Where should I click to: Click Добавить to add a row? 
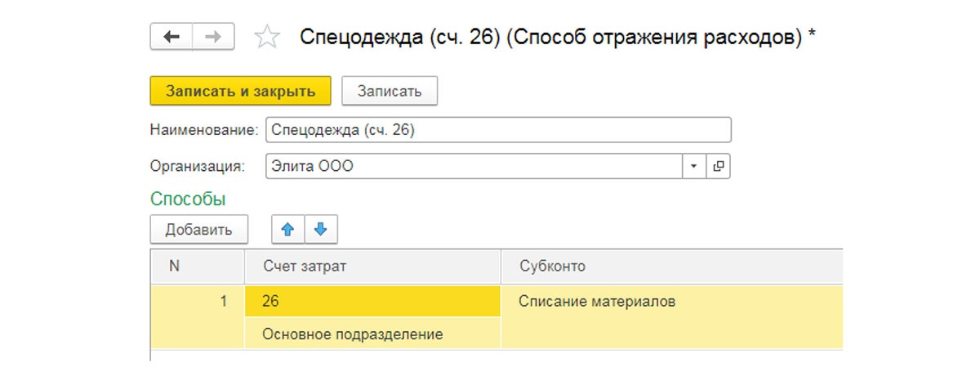pos(198,230)
